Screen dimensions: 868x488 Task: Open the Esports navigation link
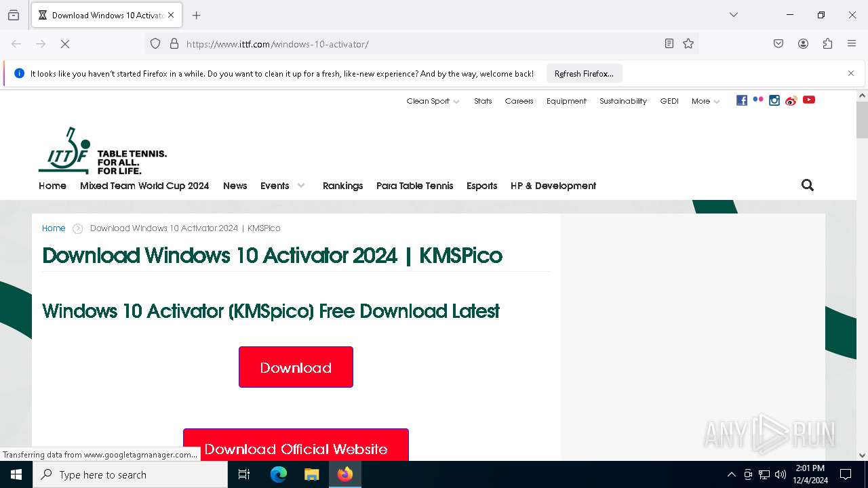(x=481, y=186)
